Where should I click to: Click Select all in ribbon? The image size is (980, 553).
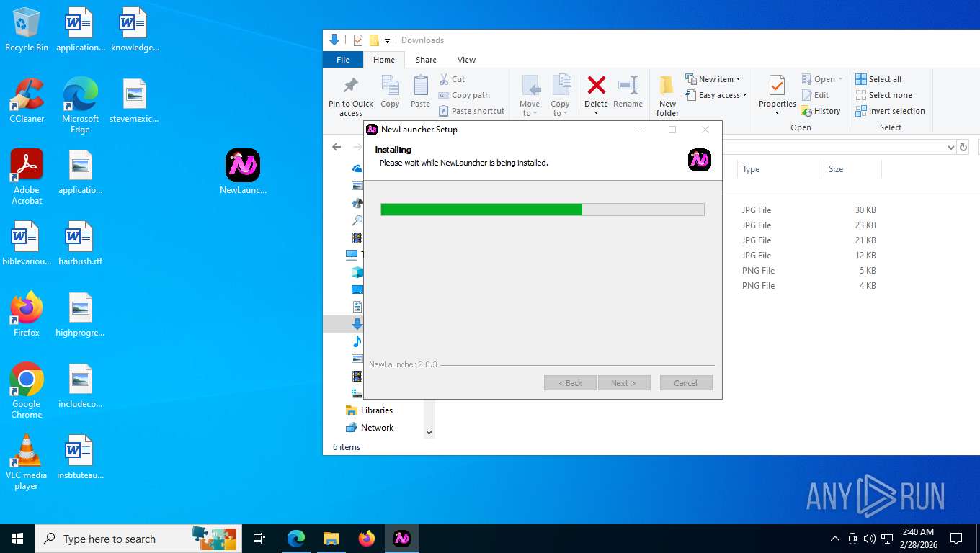[878, 79]
